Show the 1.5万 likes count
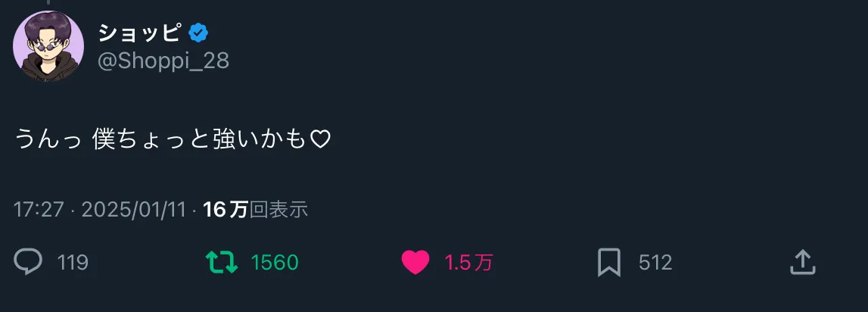The width and height of the screenshot is (868, 312). coord(469,262)
